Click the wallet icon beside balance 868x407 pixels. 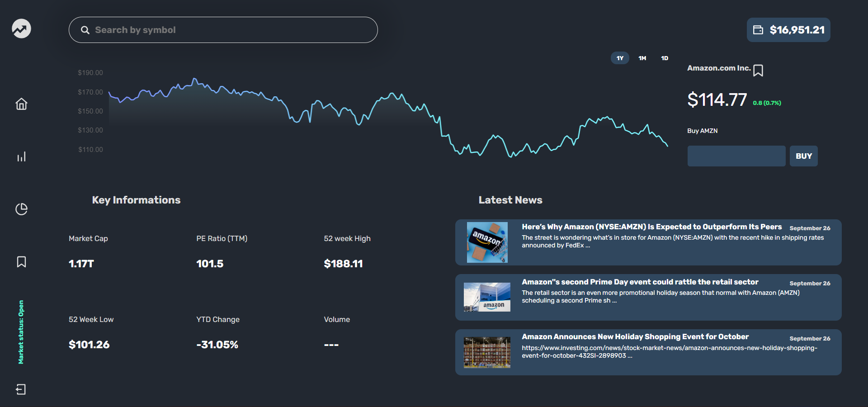[758, 30]
